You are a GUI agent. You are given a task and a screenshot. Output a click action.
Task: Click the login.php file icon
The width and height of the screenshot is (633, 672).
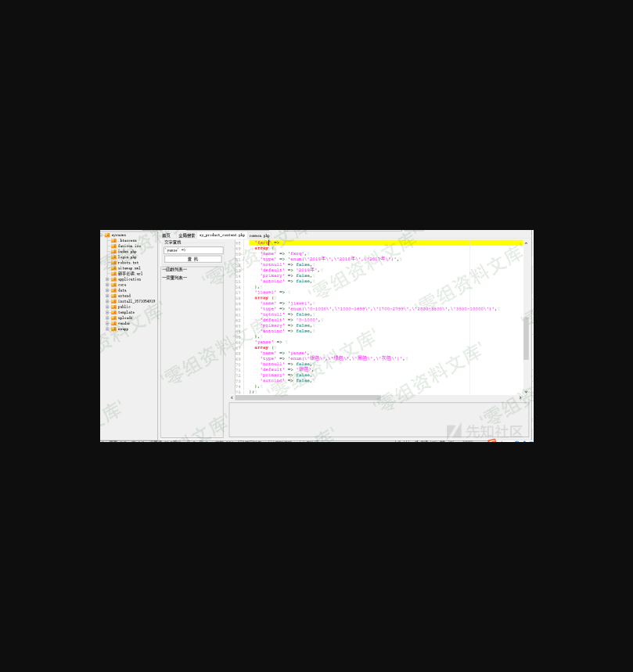click(113, 257)
